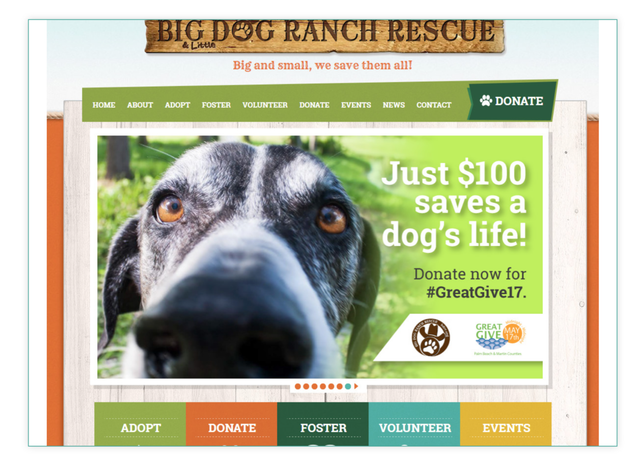Click the brown cowboy hat paw logo
Viewport: 640px width, 466px height.
430,337
